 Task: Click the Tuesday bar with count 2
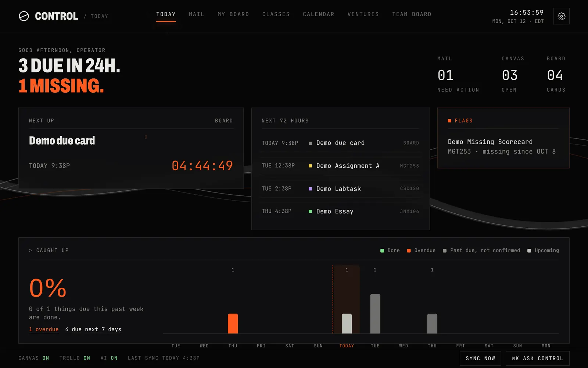click(375, 314)
